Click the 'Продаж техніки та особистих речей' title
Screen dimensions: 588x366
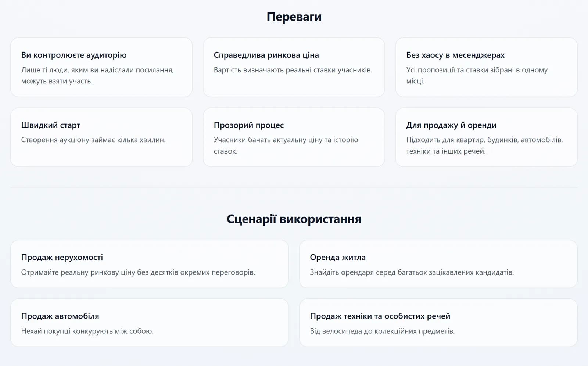coord(380,316)
